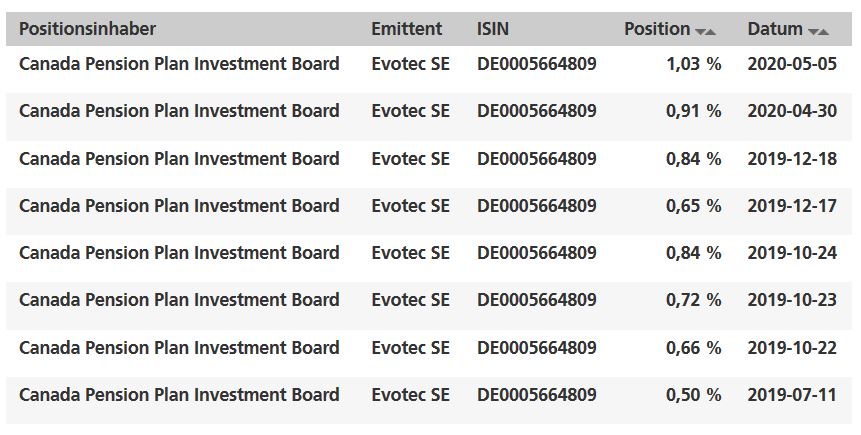Click the 0,50 % position value
The height and width of the screenshot is (435, 861).
(693, 394)
